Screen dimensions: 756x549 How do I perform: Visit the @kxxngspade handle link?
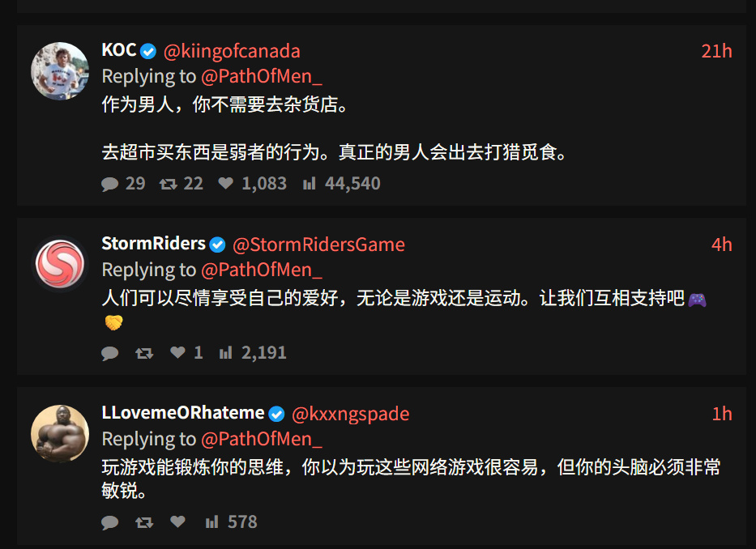tap(350, 414)
